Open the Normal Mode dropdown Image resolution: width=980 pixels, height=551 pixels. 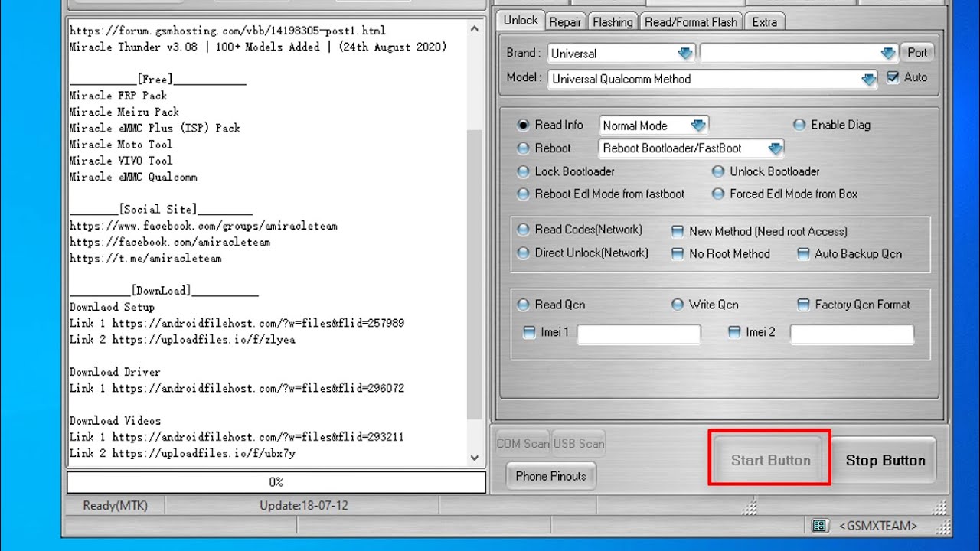[x=654, y=126]
